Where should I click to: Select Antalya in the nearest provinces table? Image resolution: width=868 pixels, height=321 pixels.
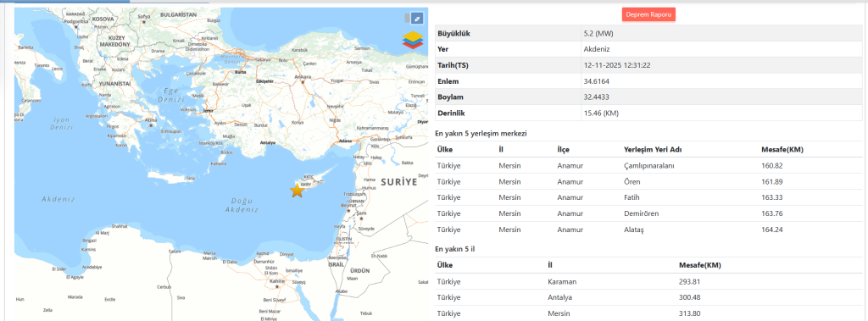(x=559, y=298)
